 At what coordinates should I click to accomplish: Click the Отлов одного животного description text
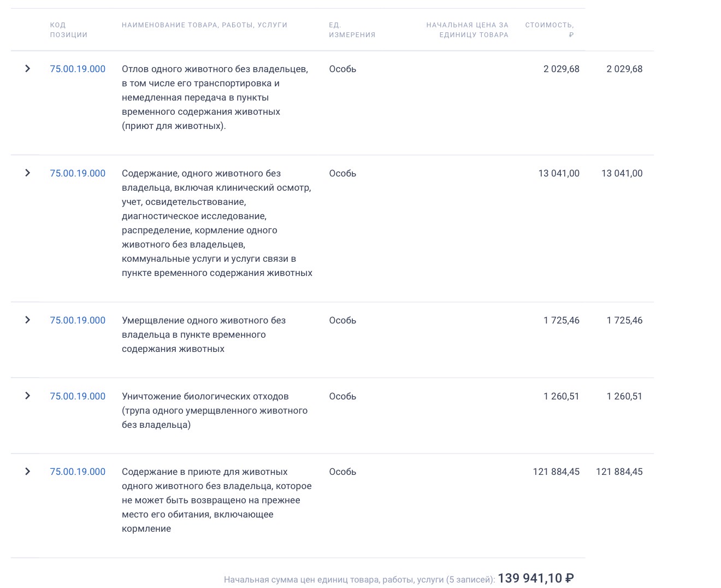tap(215, 97)
